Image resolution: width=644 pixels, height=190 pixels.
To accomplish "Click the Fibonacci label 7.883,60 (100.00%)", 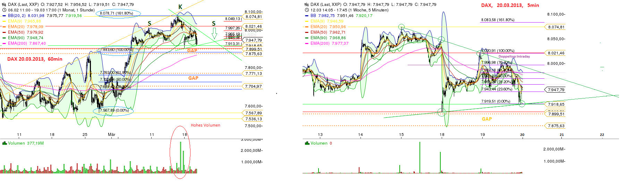I will tap(117, 50).
